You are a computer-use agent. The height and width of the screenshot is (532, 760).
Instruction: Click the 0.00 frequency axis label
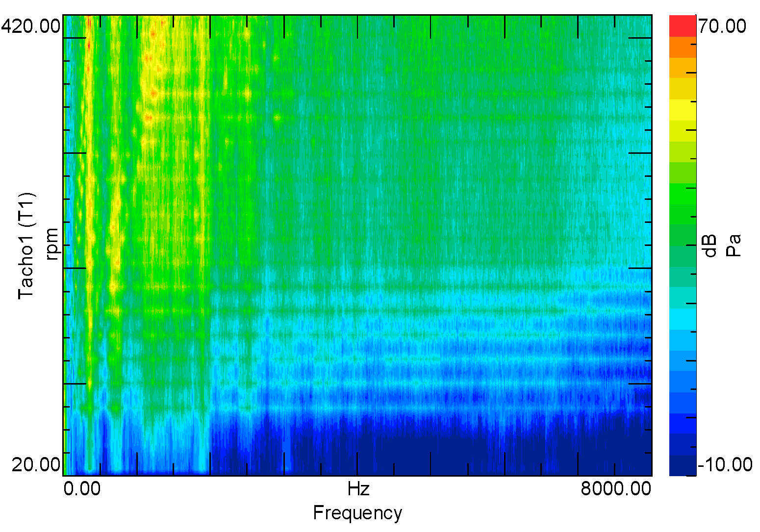(82, 489)
